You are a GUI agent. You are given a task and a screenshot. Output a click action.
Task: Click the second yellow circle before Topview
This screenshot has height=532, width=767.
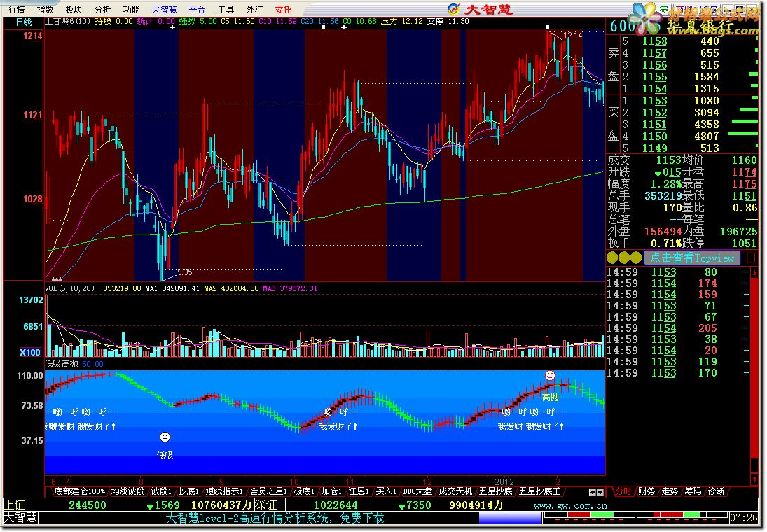tap(624, 258)
